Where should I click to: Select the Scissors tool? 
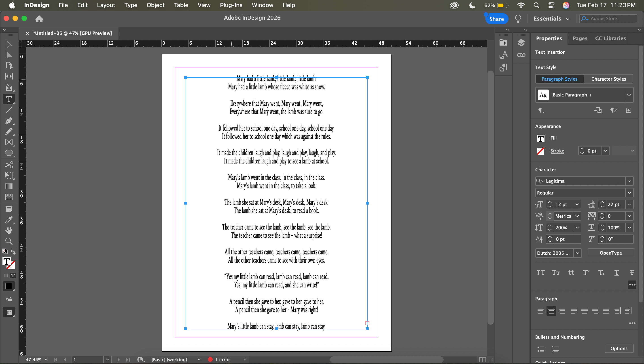point(9,165)
